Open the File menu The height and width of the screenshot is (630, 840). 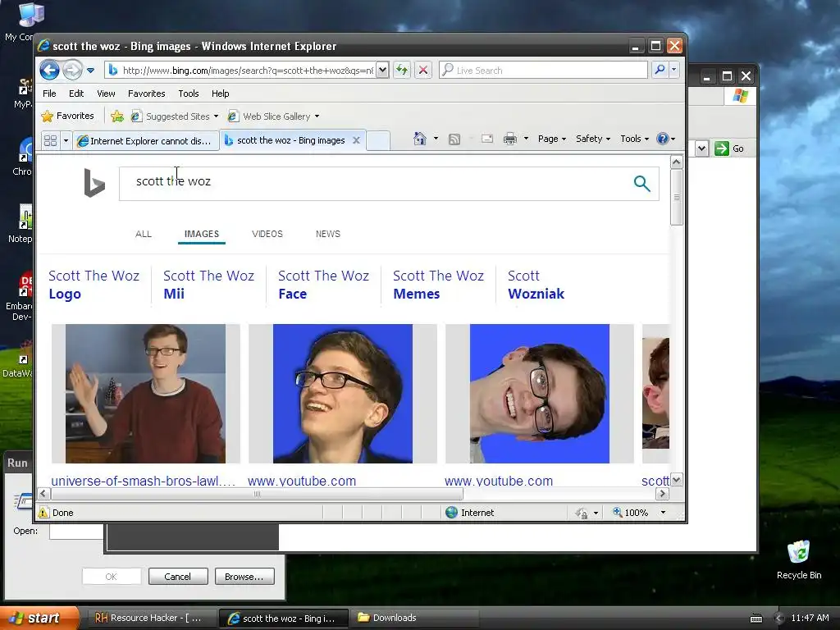[x=49, y=94]
